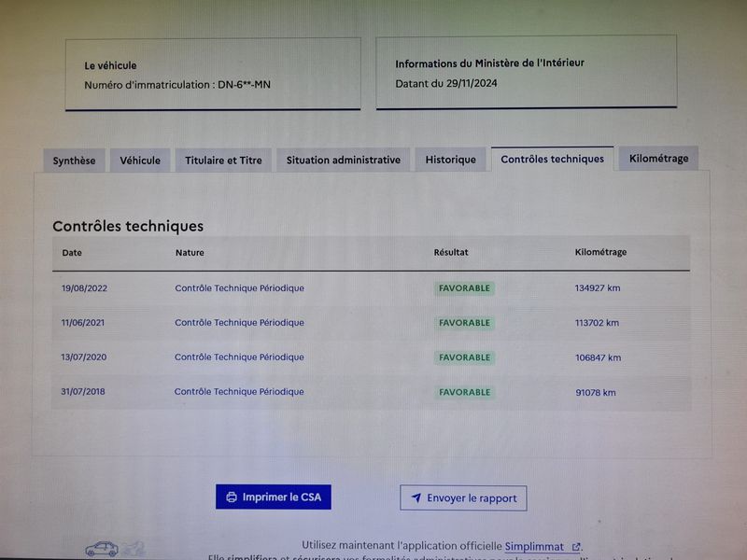The height and width of the screenshot is (560, 747).
Task: Click the FAVORABLE badge for 19/08/2022
Action: pos(464,288)
